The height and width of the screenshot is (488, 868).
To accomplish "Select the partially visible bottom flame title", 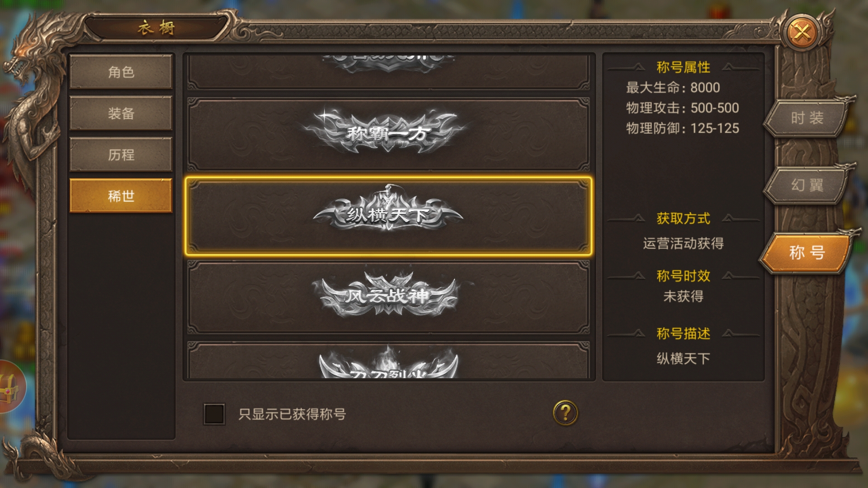I will pos(388,360).
